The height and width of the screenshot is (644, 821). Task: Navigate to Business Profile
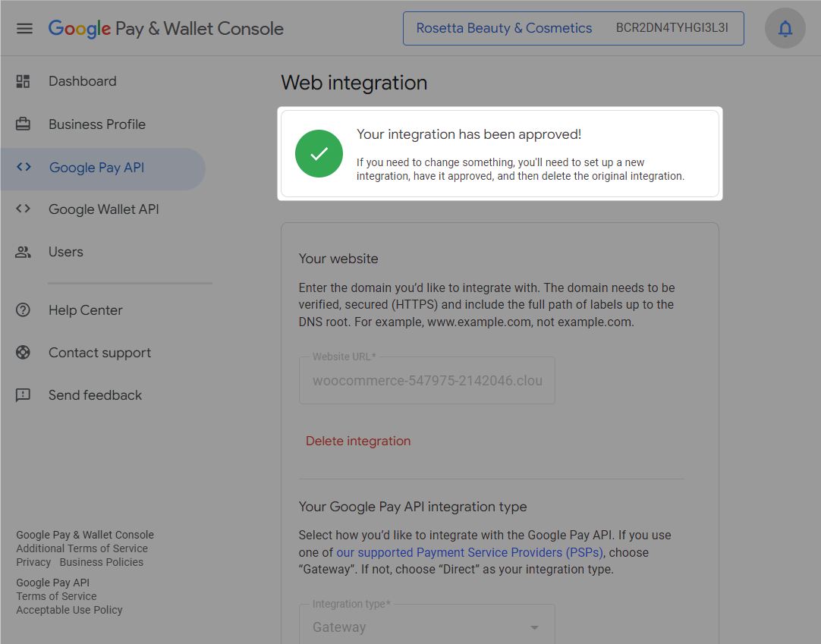point(96,124)
